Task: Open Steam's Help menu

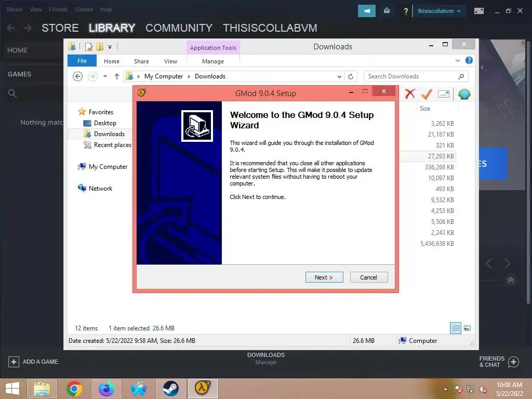Action: coord(106,9)
